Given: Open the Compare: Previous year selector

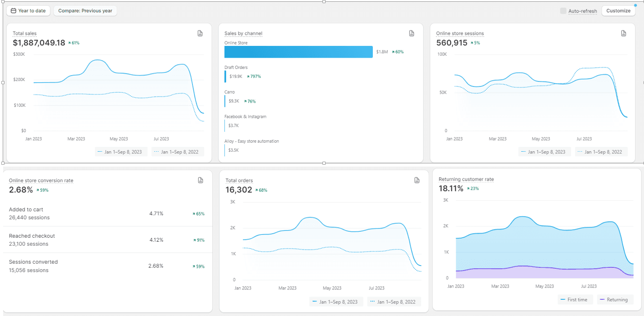Looking at the screenshot, I should click(85, 10).
